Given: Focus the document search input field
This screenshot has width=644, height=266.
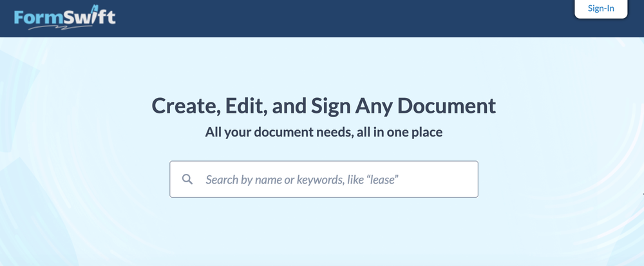Looking at the screenshot, I should (x=324, y=179).
